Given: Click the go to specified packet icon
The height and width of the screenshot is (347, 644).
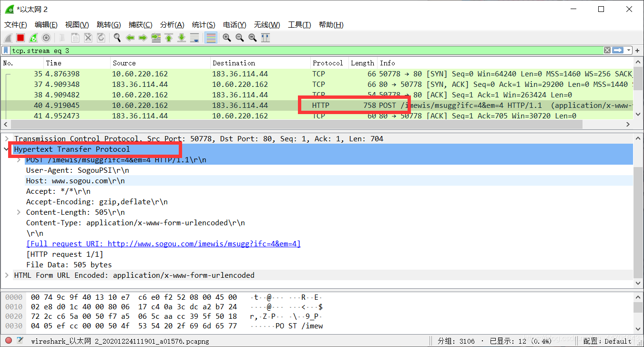Looking at the screenshot, I should (156, 38).
